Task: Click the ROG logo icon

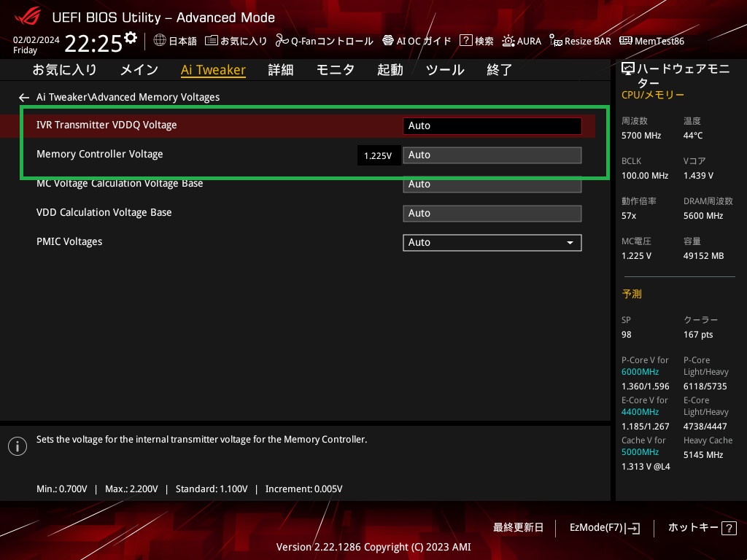Action: pos(28,17)
